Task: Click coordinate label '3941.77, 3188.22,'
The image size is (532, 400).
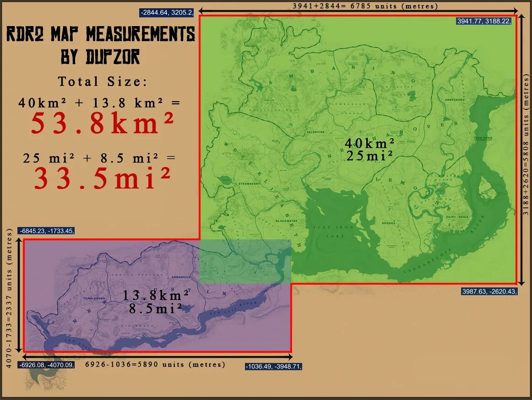Action: coord(483,21)
